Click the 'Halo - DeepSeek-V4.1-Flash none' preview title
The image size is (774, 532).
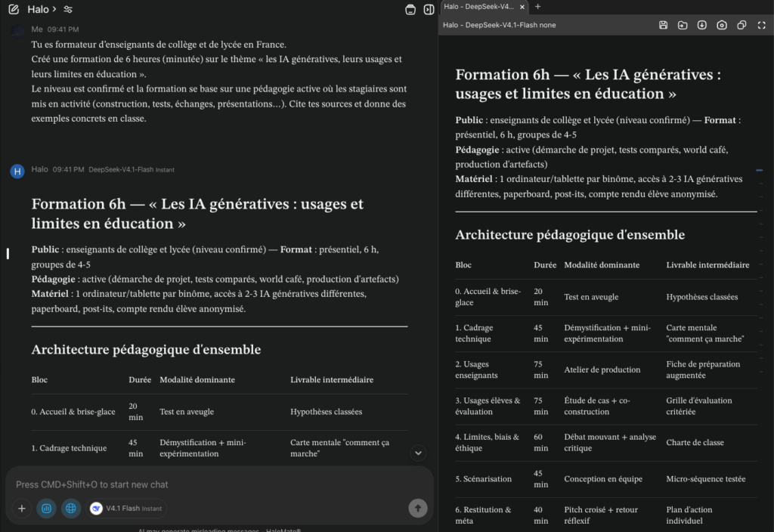[500, 25]
